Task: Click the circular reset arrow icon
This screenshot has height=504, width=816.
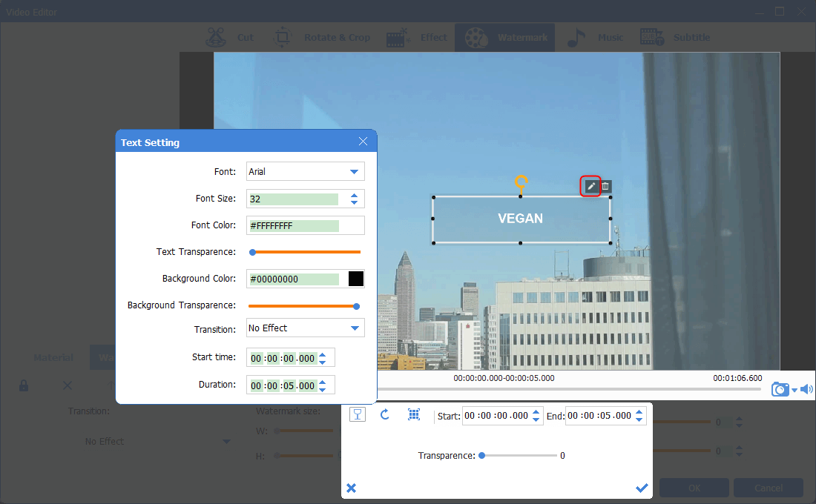Action: click(x=385, y=415)
